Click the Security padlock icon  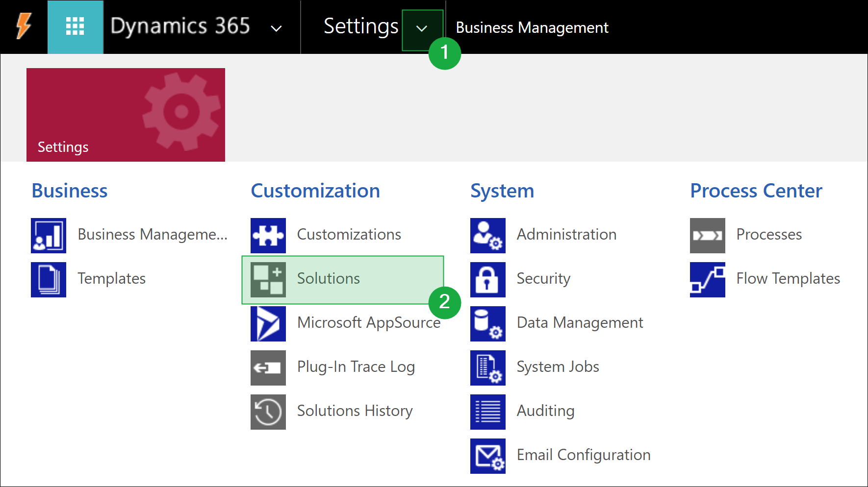[x=488, y=280]
